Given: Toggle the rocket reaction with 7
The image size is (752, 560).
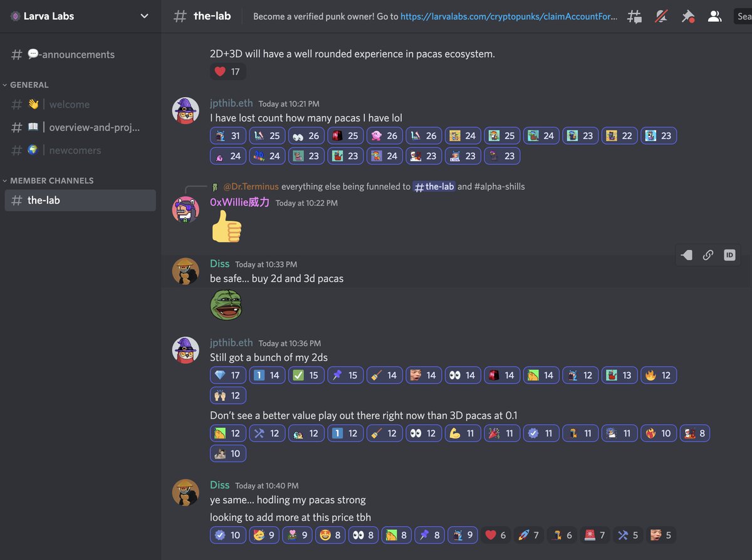Looking at the screenshot, I should tap(528, 535).
